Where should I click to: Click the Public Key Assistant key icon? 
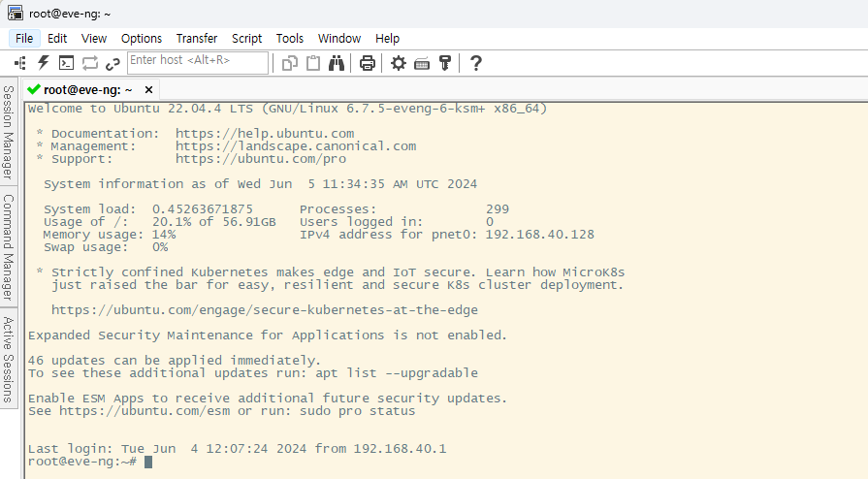click(445, 63)
